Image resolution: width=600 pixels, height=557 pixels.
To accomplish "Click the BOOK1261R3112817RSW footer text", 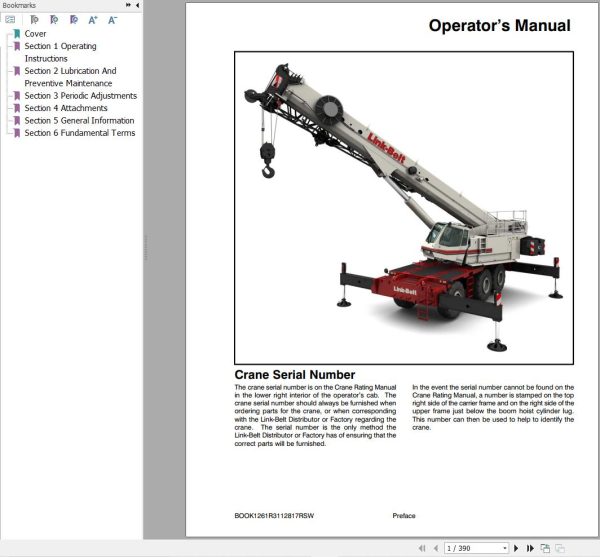I will (274, 516).
